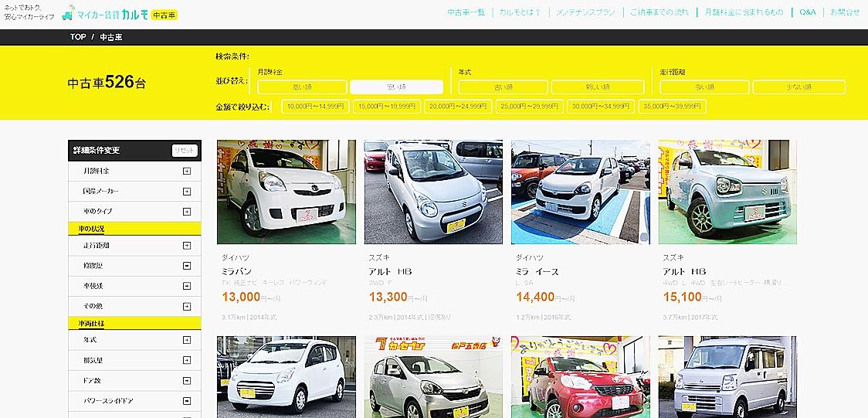Expand the ドア数 filter row

click(134, 381)
